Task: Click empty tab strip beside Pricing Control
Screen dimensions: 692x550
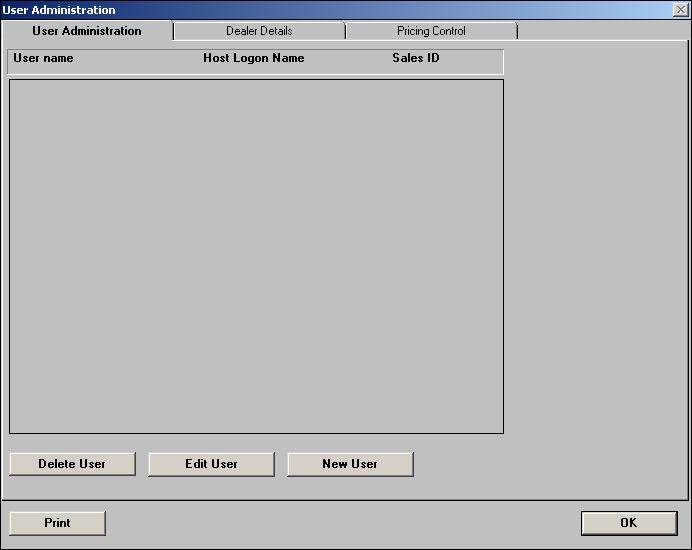Action: (x=600, y=31)
